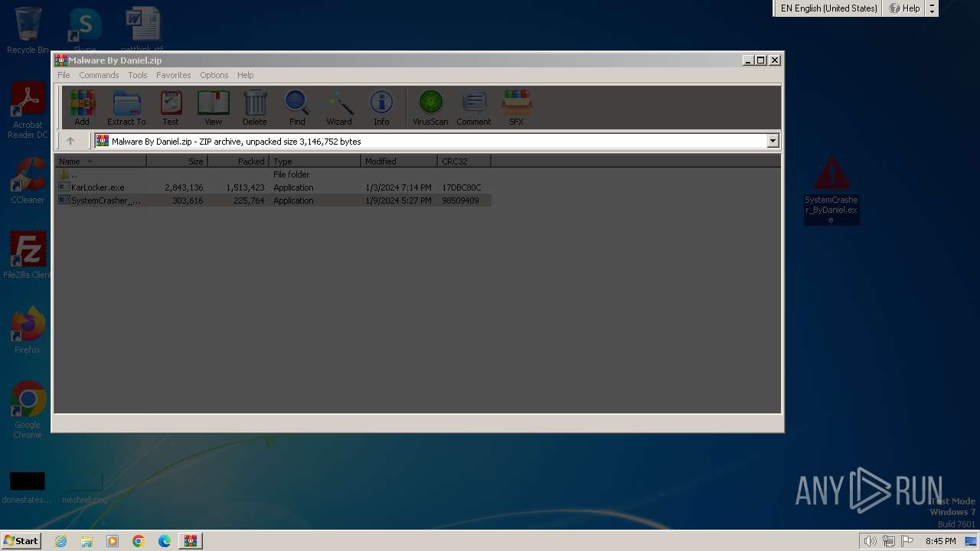This screenshot has width=980, height=551.
Task: Run the Test archive tool
Action: pos(171,107)
